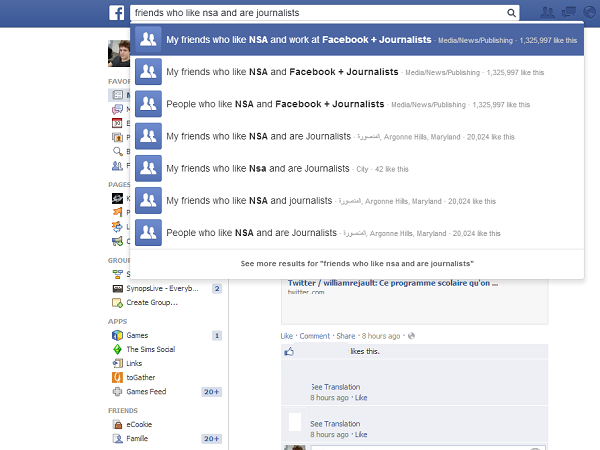This screenshot has height=450, width=600.
Task: Focus the Facebook search input field
Action: pos(324,13)
